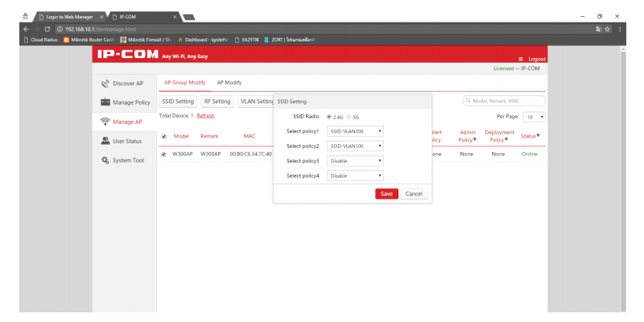The height and width of the screenshot is (322, 644).
Task: Select the 5G SSID radio option
Action: (x=349, y=117)
